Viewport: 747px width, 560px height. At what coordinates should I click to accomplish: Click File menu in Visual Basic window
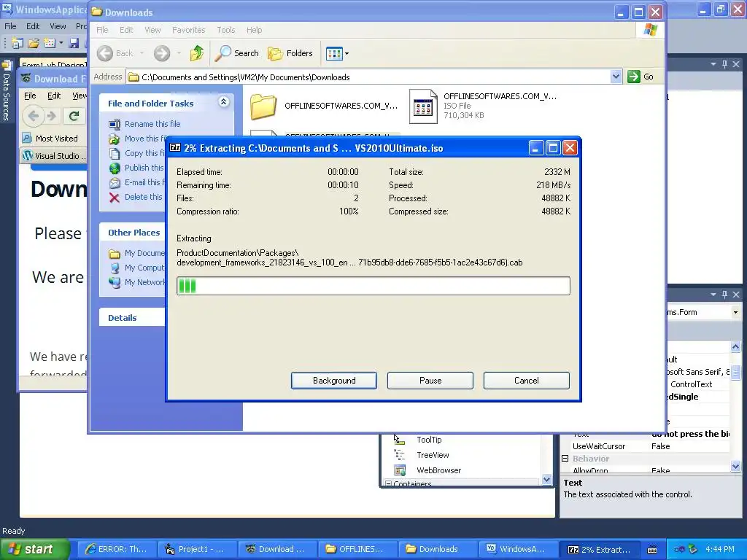click(x=10, y=26)
